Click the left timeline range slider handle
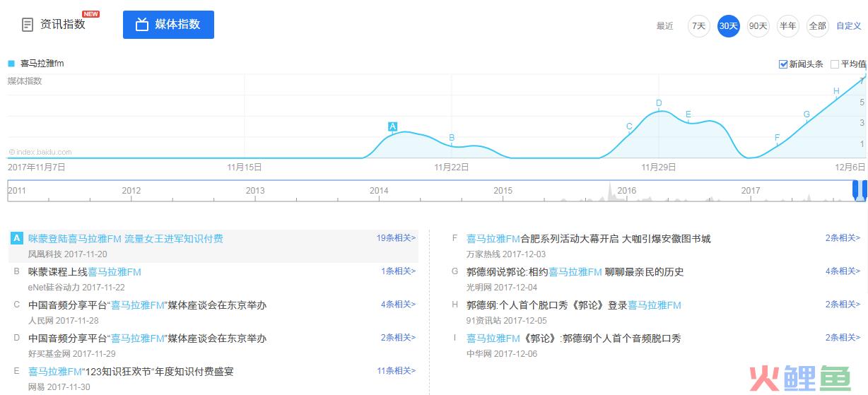Screen dimensions: 868x395 857,191
